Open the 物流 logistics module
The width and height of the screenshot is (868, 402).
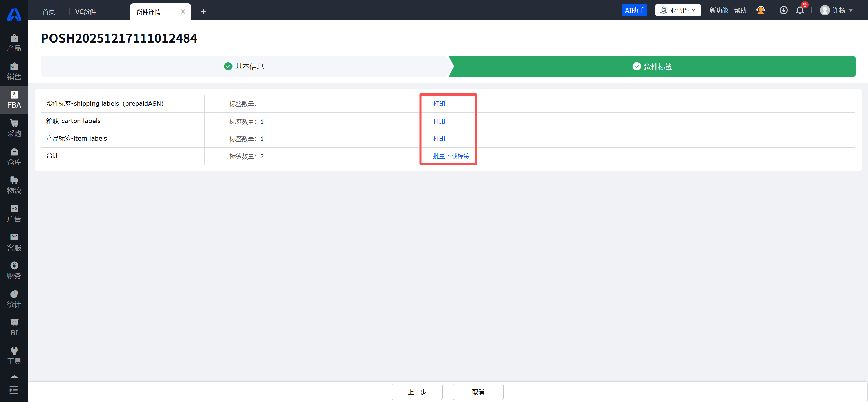click(14, 185)
